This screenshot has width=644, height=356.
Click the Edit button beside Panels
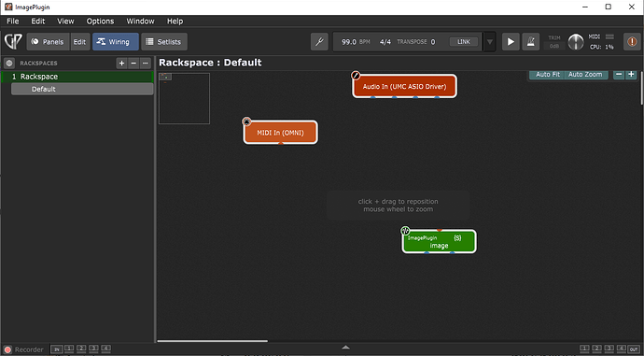point(79,41)
